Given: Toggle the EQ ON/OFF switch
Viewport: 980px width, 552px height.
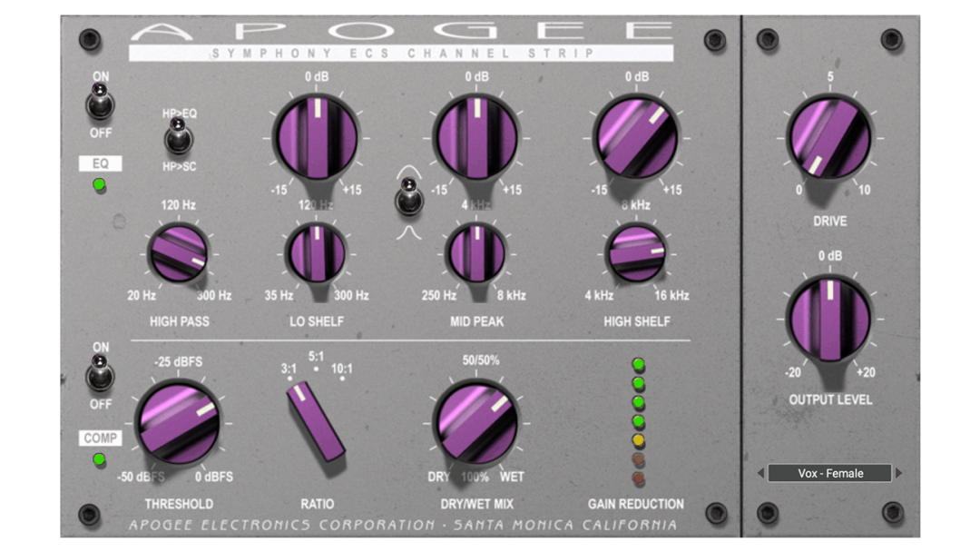Looking at the screenshot, I should [100, 102].
